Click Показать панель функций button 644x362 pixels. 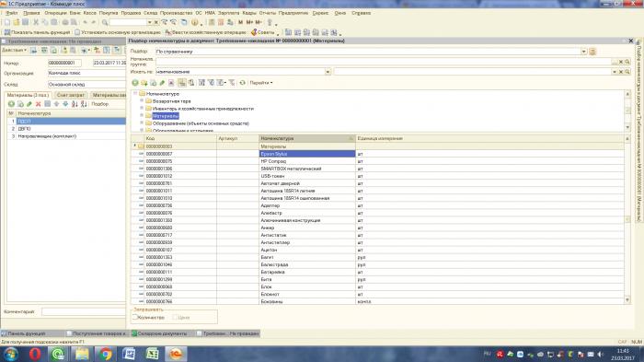[37, 32]
